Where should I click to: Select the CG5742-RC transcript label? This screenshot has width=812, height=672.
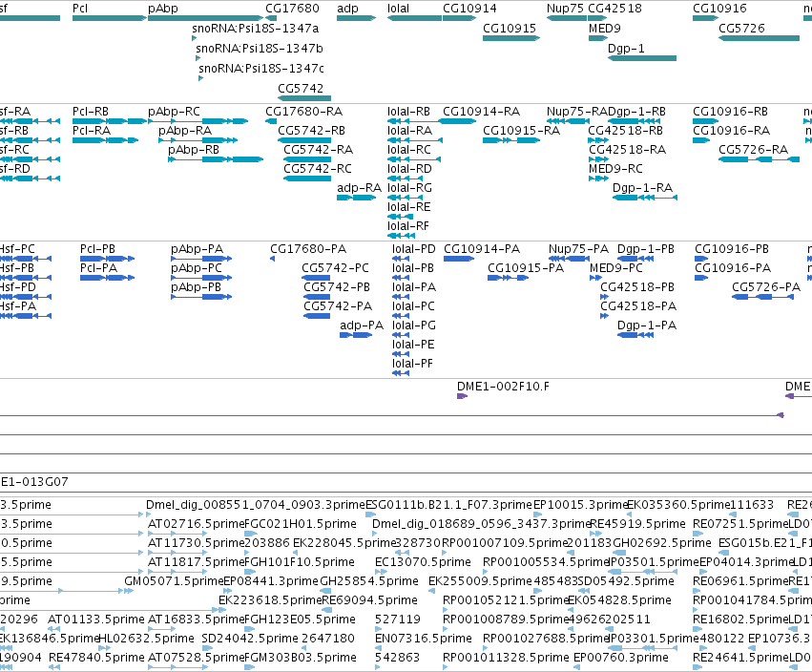pyautogui.click(x=317, y=169)
